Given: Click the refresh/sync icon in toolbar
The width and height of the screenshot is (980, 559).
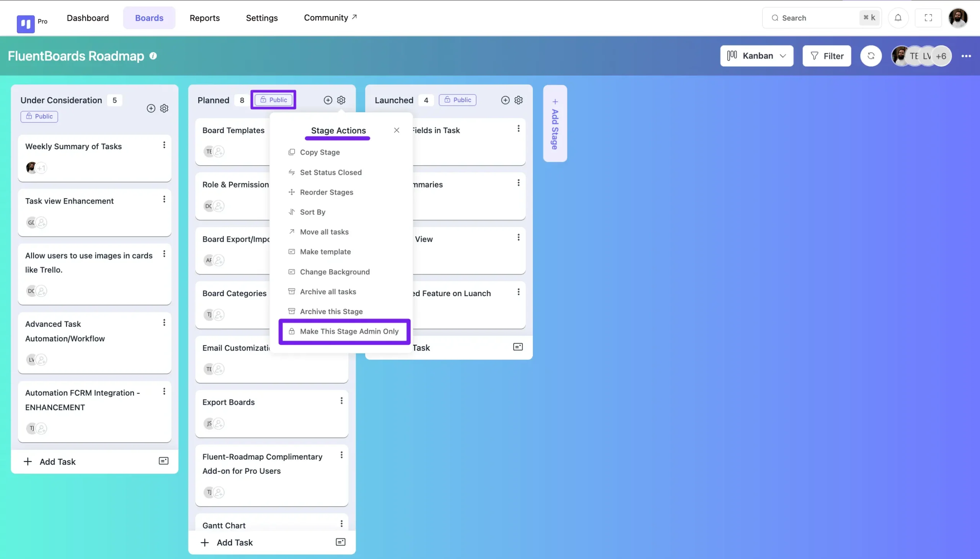Looking at the screenshot, I should point(871,56).
